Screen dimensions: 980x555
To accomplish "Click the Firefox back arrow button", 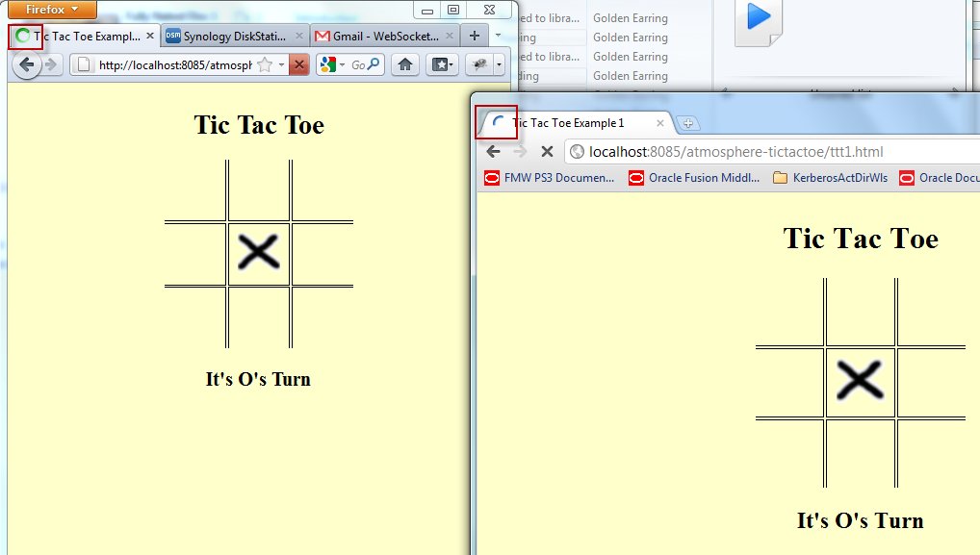I will tap(27, 64).
